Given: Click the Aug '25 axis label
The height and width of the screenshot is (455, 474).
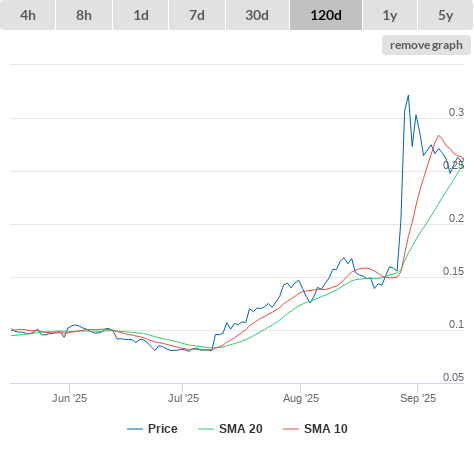Looking at the screenshot, I should pos(301,398).
